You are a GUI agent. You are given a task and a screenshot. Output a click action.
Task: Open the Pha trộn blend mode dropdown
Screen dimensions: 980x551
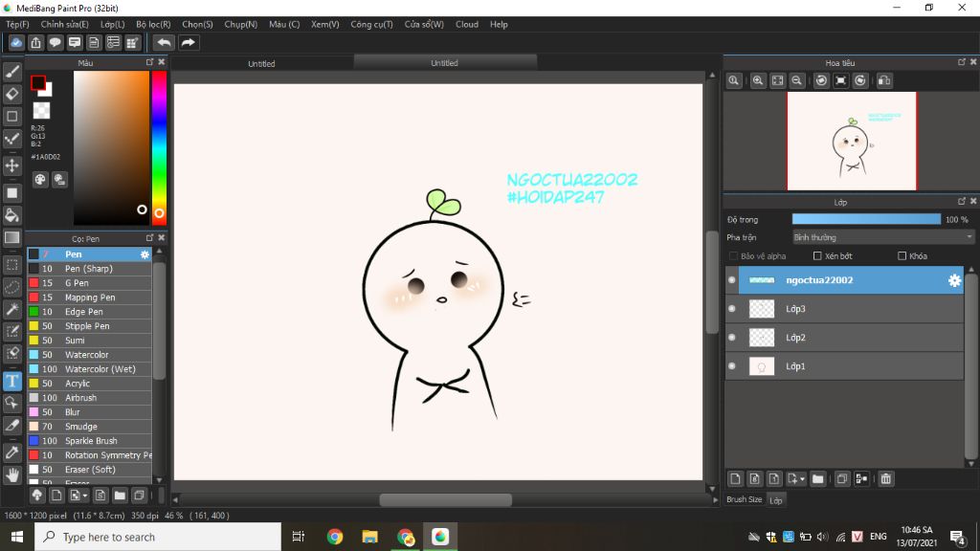882,237
